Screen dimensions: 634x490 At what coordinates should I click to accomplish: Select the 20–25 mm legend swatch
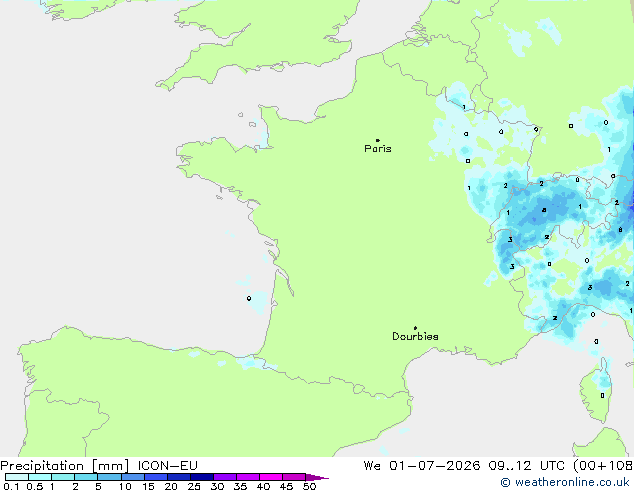(179, 477)
